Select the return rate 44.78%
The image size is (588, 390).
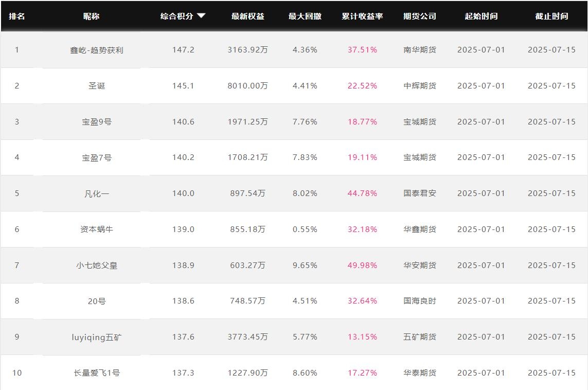tap(362, 193)
